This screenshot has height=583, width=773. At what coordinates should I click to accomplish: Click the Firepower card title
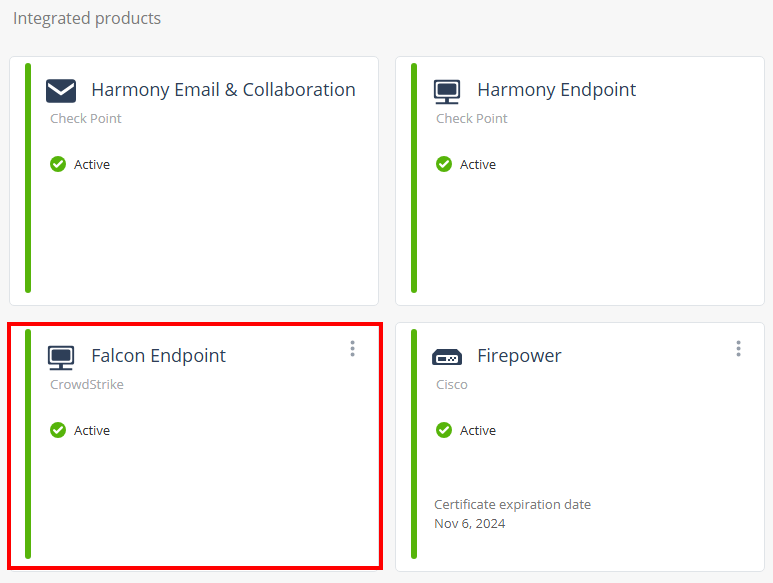[x=519, y=356]
